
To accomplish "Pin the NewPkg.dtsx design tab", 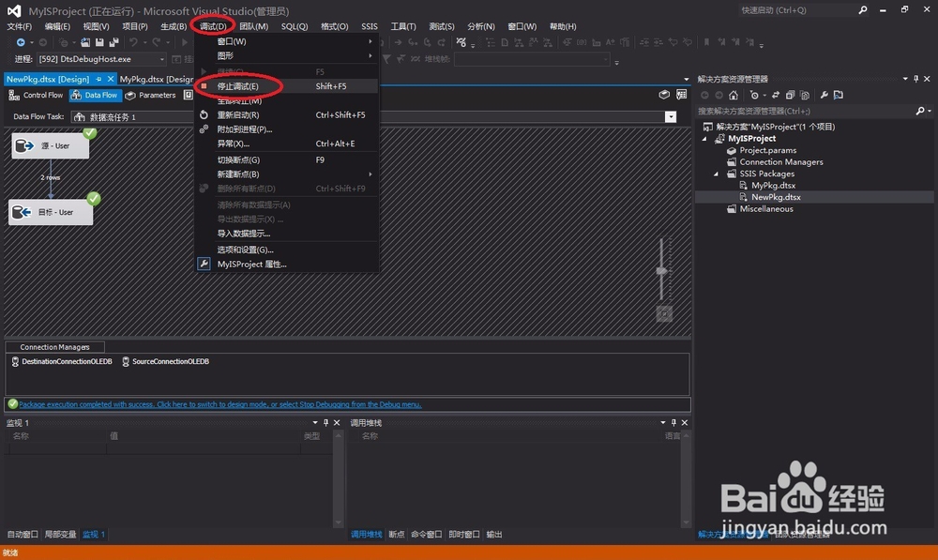I will 98,79.
